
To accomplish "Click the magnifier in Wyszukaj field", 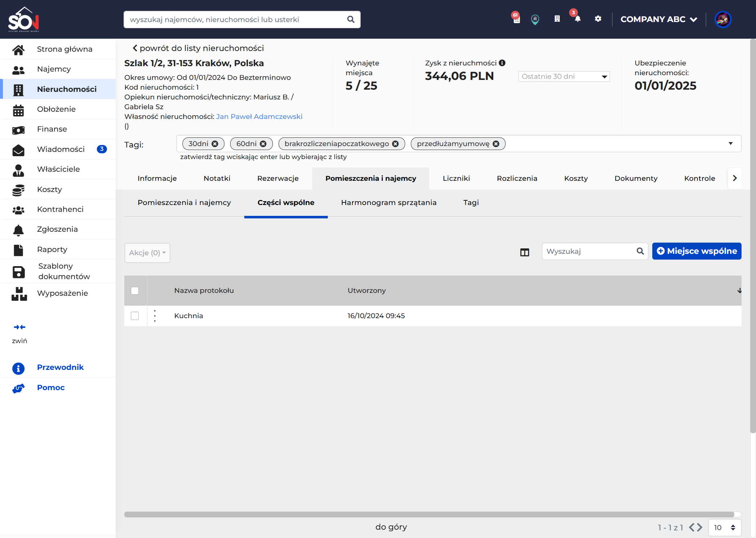I will tap(640, 251).
